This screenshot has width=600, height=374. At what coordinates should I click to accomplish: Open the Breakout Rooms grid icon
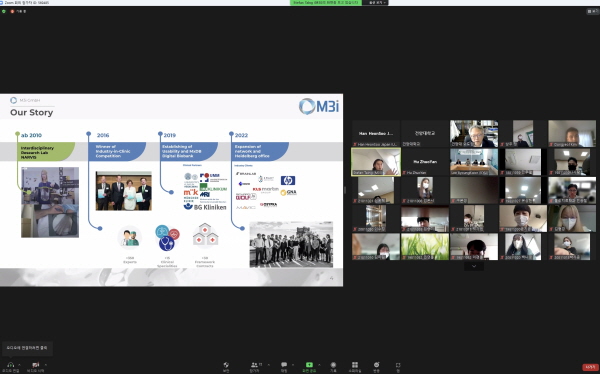355,365
